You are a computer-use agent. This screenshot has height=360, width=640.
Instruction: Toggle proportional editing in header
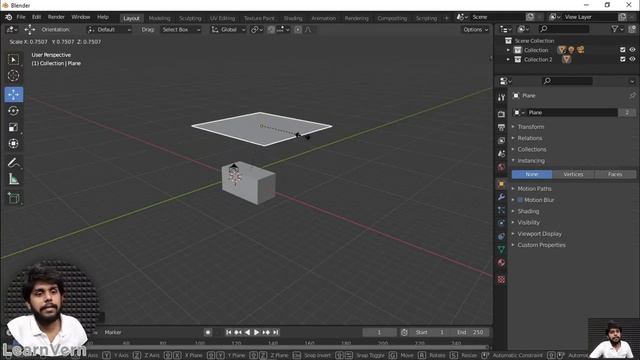click(x=298, y=29)
